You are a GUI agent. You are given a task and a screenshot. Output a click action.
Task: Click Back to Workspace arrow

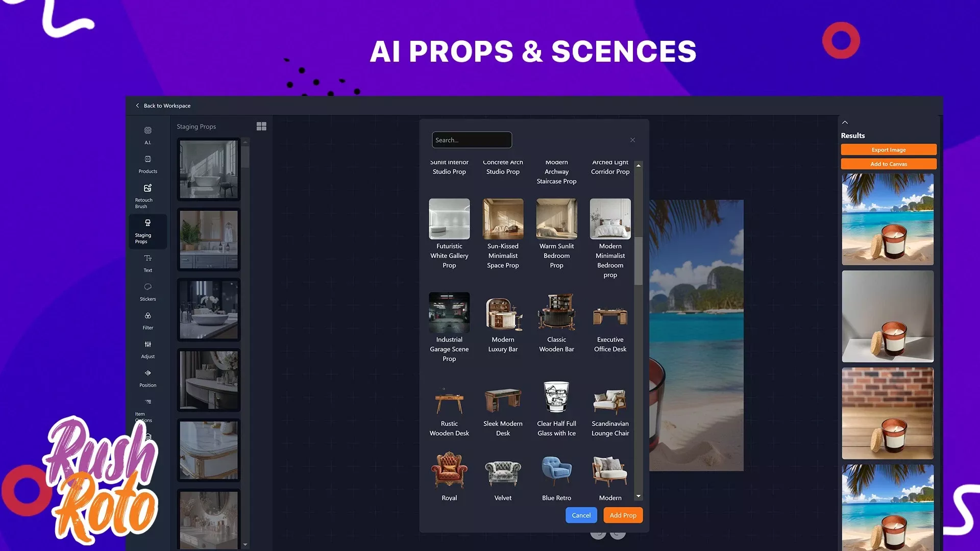[x=137, y=106]
